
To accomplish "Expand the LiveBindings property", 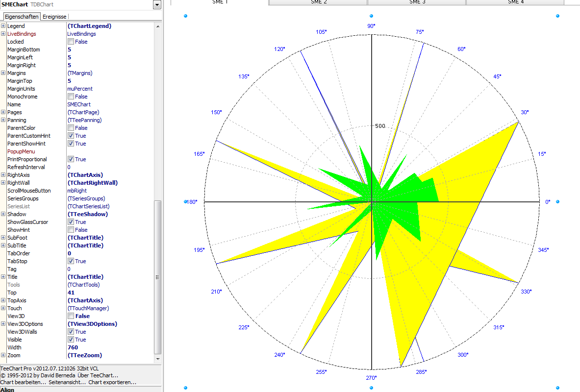I will [3, 34].
